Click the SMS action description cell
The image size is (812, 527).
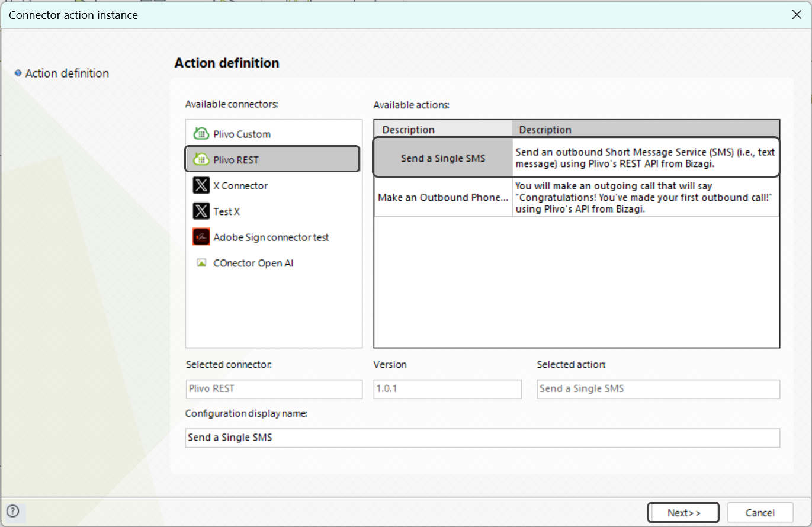point(646,158)
